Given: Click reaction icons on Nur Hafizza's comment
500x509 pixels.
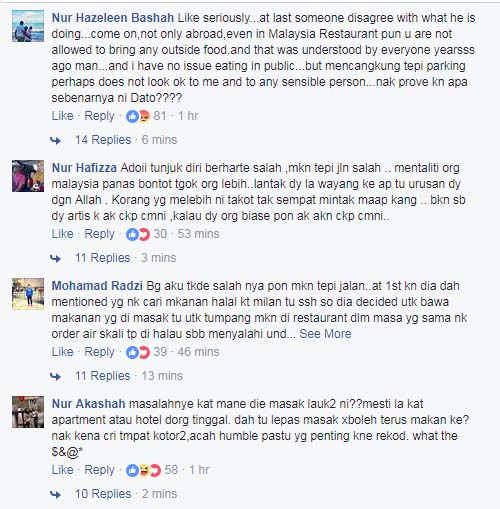Looking at the screenshot, I should tap(138, 234).
